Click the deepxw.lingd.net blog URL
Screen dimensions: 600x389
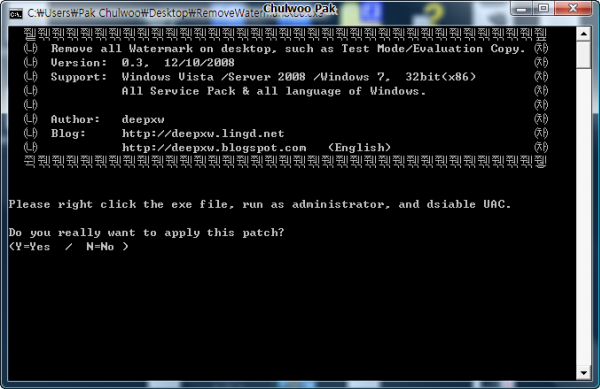[203, 133]
